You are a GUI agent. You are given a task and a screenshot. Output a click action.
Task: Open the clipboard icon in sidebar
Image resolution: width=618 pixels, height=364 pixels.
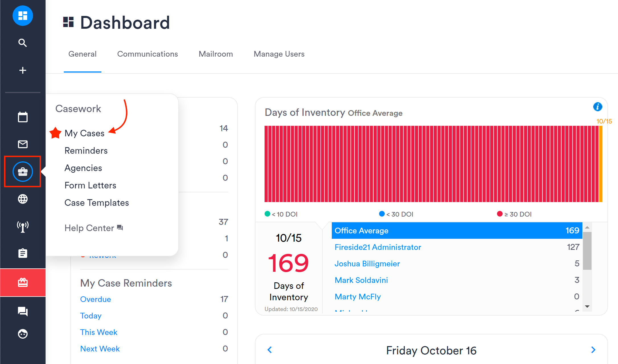coord(22,253)
